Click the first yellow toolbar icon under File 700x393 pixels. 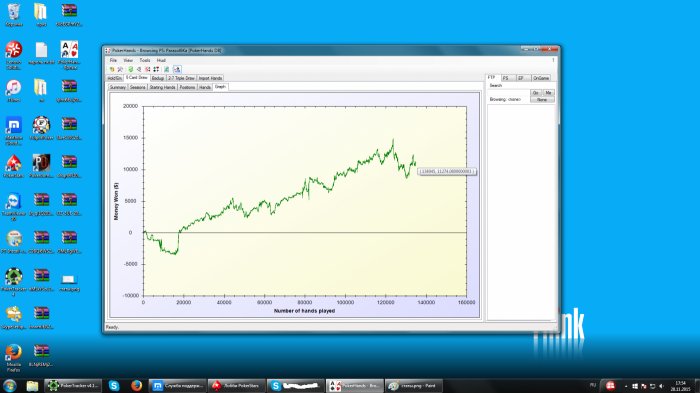coord(112,69)
